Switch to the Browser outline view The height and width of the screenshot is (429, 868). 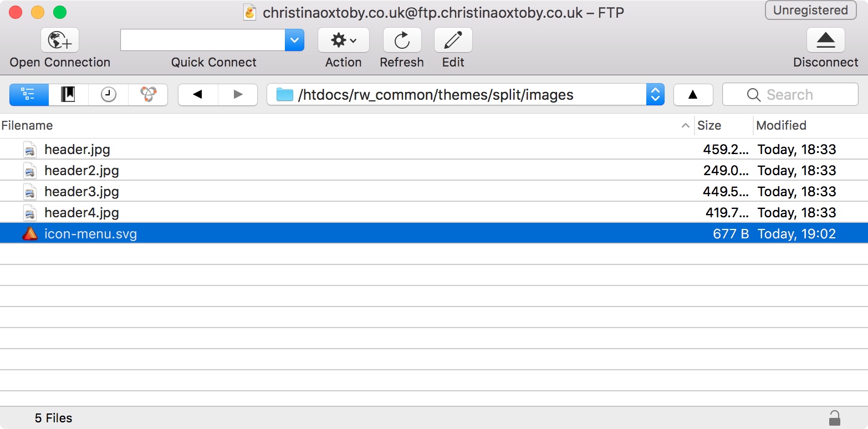(x=29, y=95)
